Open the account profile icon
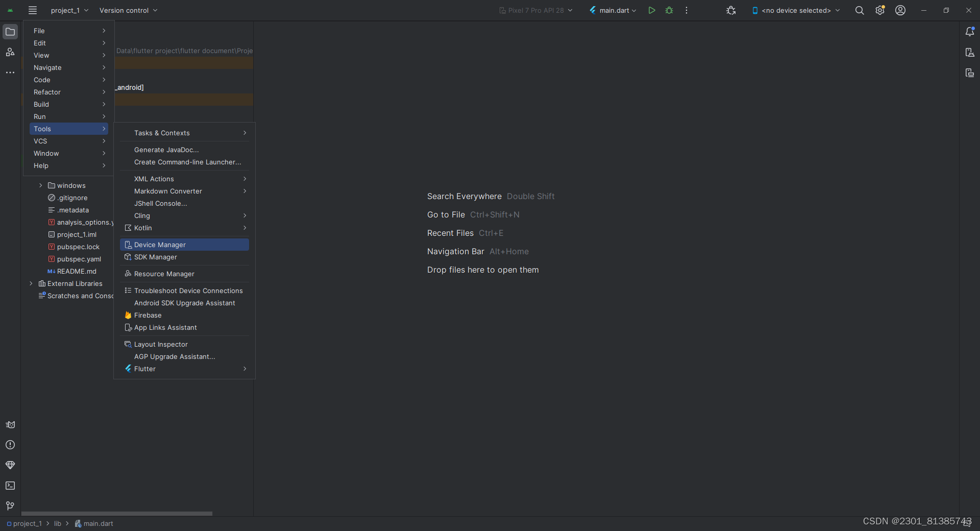Screen dimensions: 980x531 coord(900,10)
